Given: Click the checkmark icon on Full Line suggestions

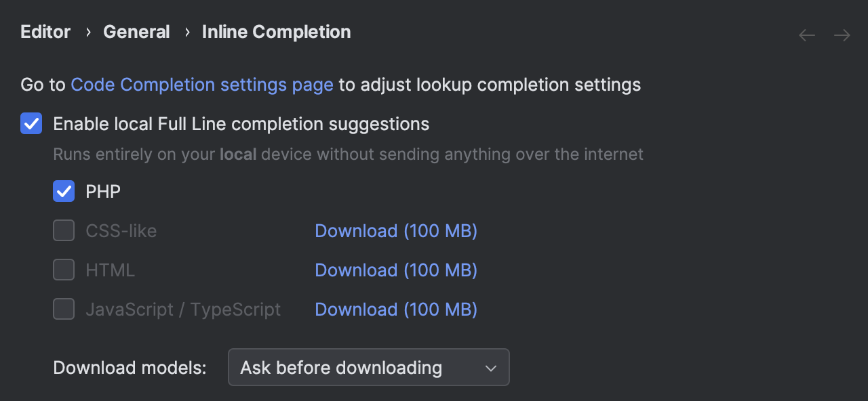Looking at the screenshot, I should (x=31, y=123).
